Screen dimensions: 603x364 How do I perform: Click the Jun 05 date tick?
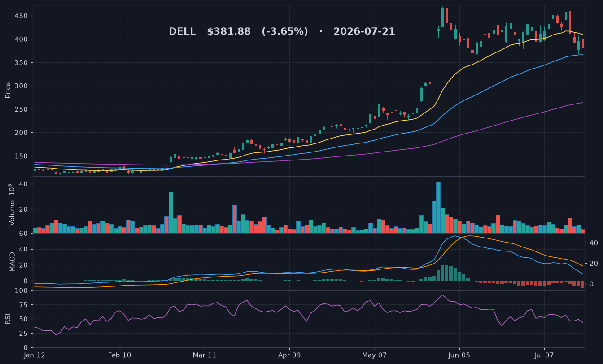click(459, 355)
